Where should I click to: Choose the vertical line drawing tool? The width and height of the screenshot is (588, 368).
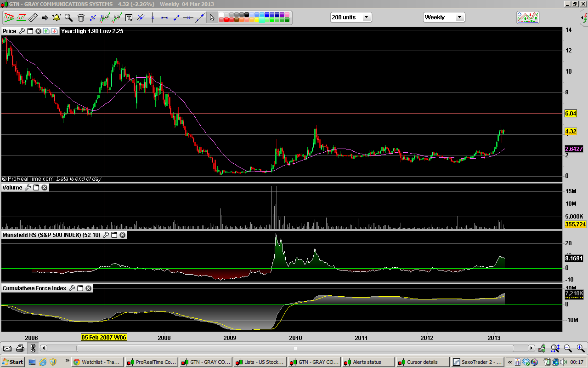point(153,18)
